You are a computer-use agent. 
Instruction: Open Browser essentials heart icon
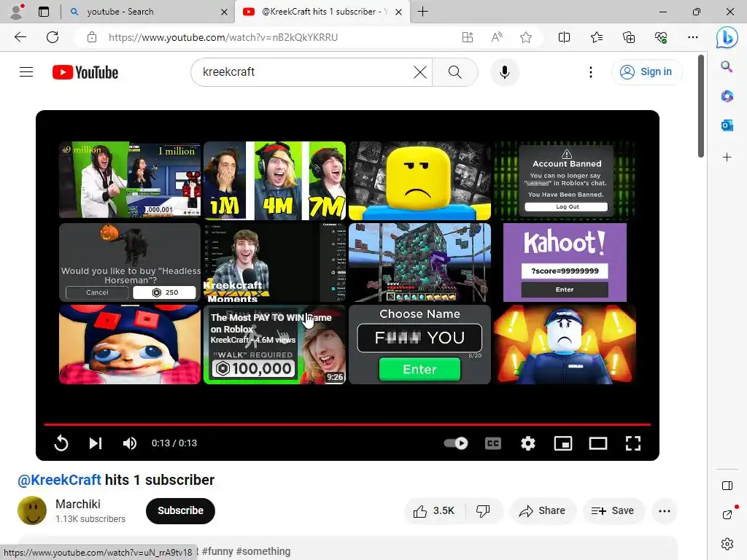[x=661, y=37]
